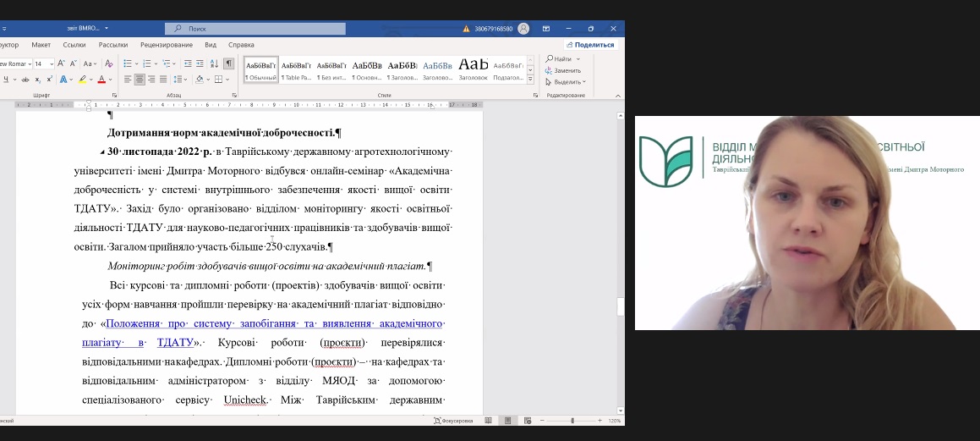Switch to Read Mode view in status bar
This screenshot has height=441, width=980.
click(488, 421)
